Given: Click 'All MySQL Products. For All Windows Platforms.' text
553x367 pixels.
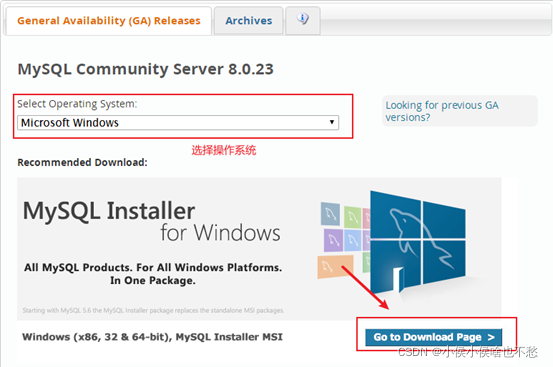Looking at the screenshot, I should coord(153,268).
